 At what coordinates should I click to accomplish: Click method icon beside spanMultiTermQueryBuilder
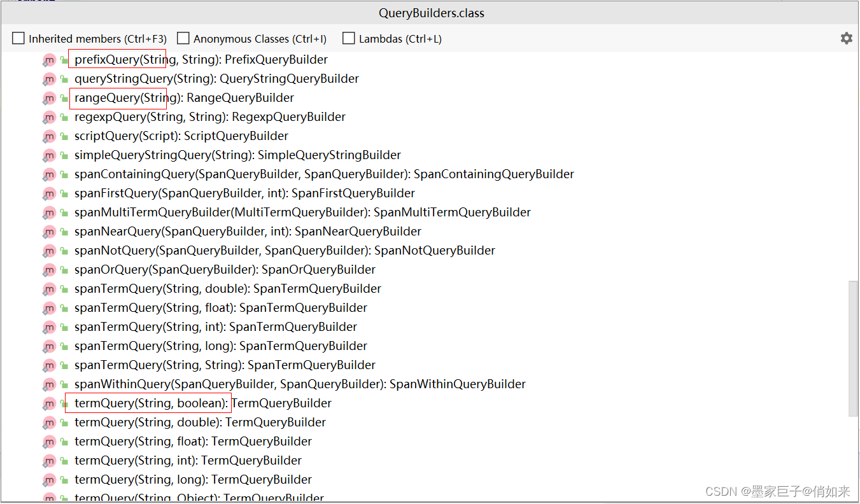tap(50, 213)
